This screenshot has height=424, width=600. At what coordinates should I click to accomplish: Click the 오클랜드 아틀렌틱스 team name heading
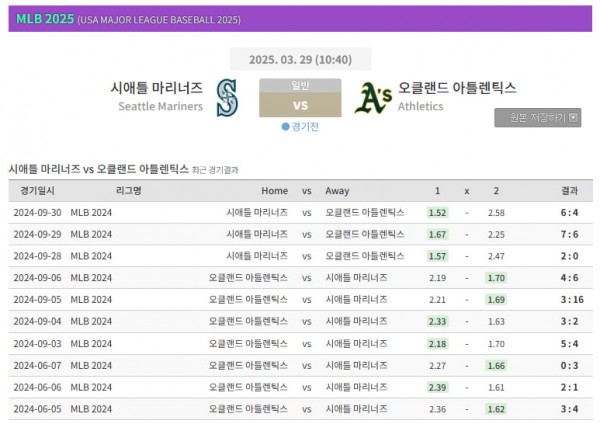coord(457,88)
